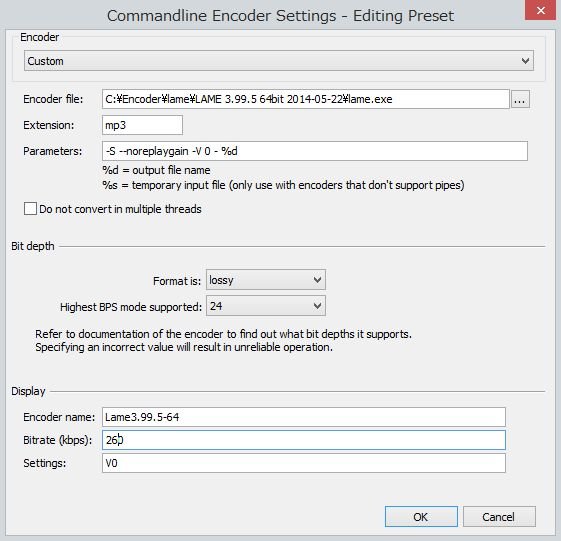561x541 pixels.
Task: Select the Encoder name input field
Action: [x=304, y=417]
